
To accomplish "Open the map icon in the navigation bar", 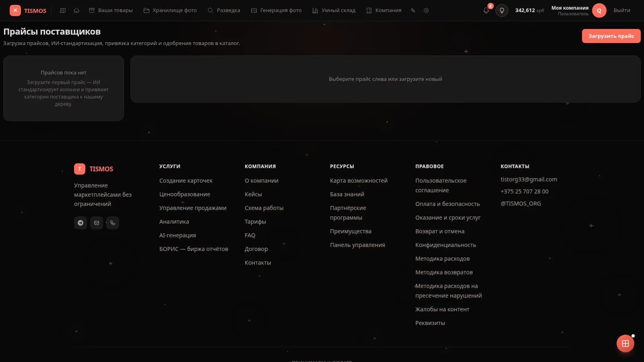I will [x=63, y=10].
